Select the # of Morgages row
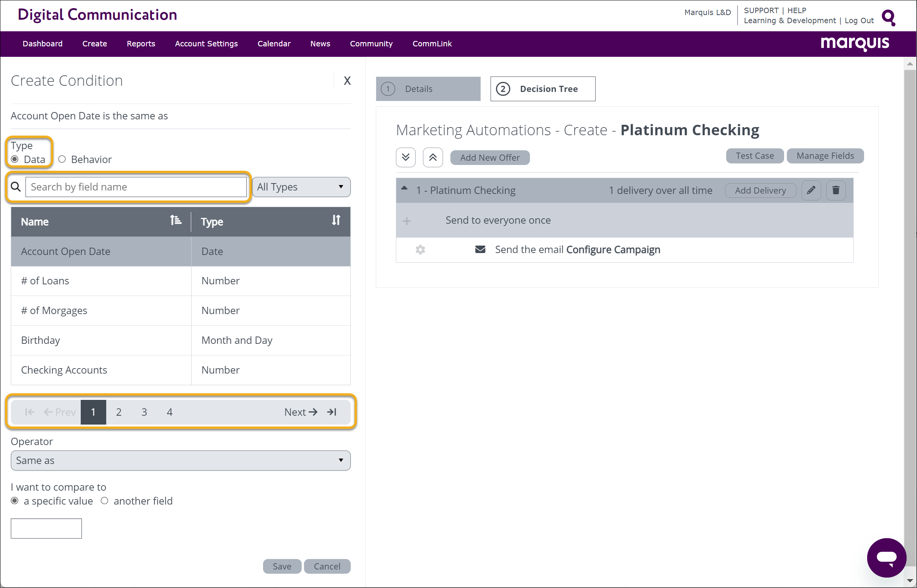917x588 pixels. [x=180, y=311]
